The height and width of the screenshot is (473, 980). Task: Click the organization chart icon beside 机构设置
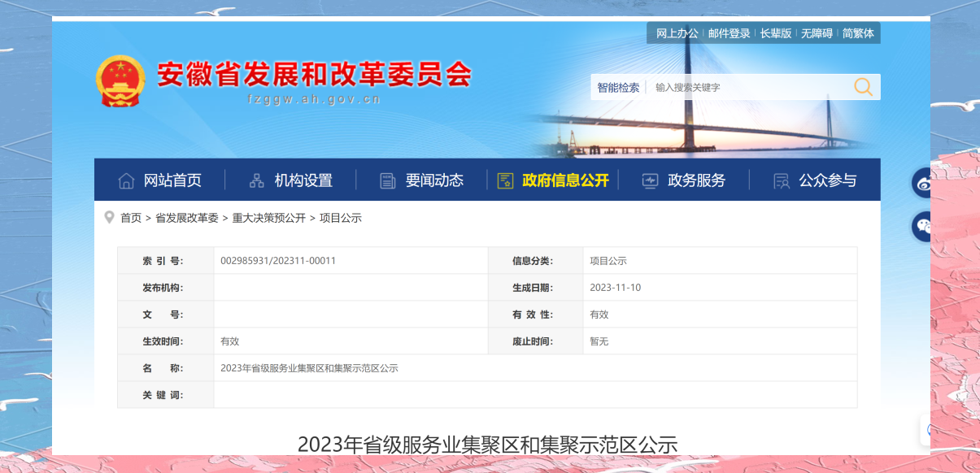257,180
